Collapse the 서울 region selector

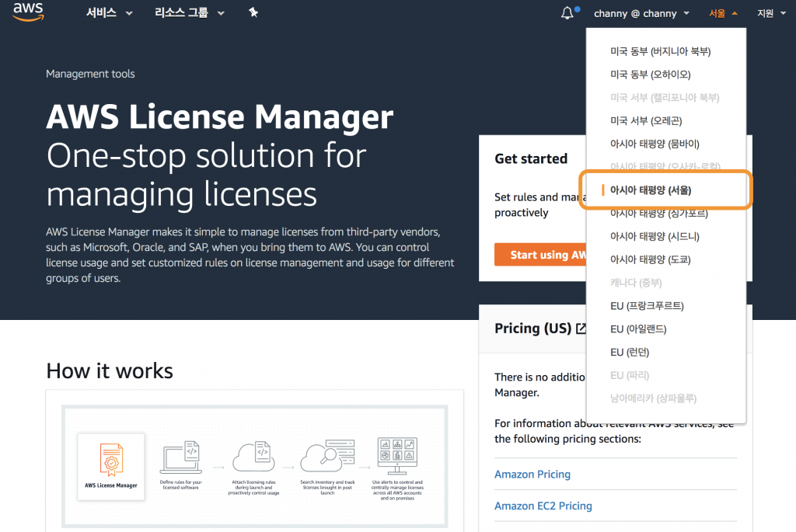point(723,14)
